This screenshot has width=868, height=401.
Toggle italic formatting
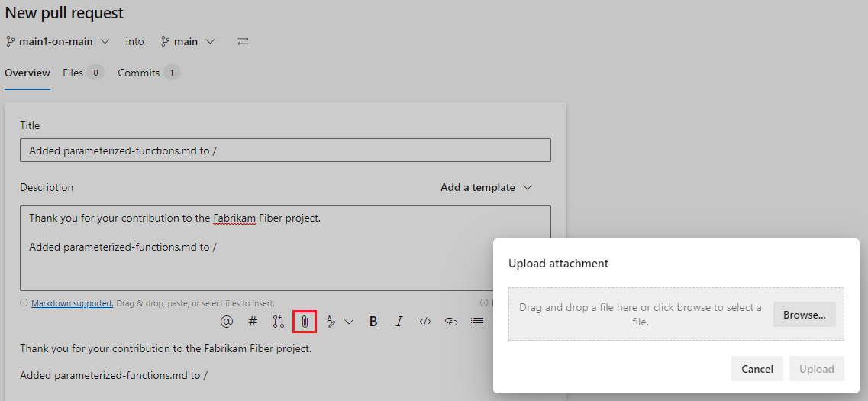399,322
